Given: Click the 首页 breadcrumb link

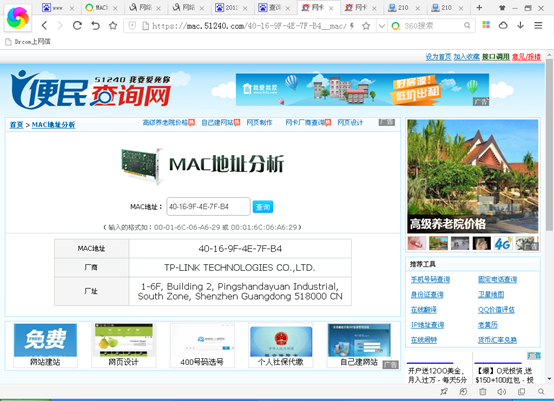Looking at the screenshot, I should click(x=16, y=125).
